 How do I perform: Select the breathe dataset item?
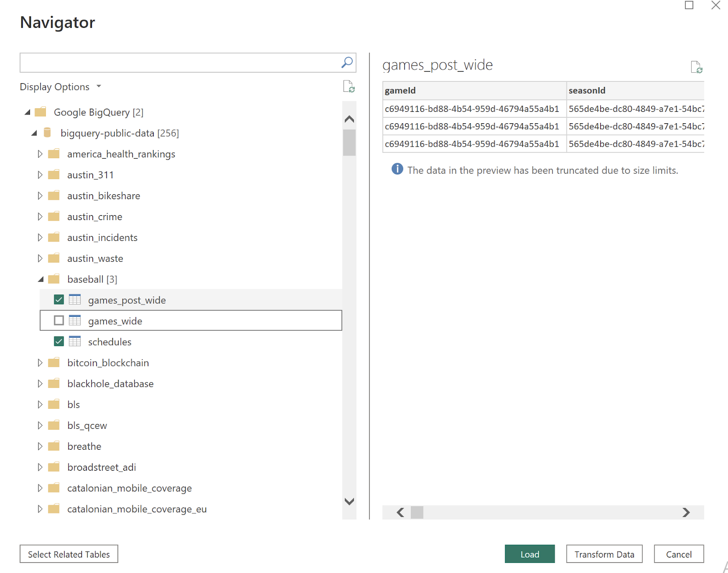[x=84, y=447]
